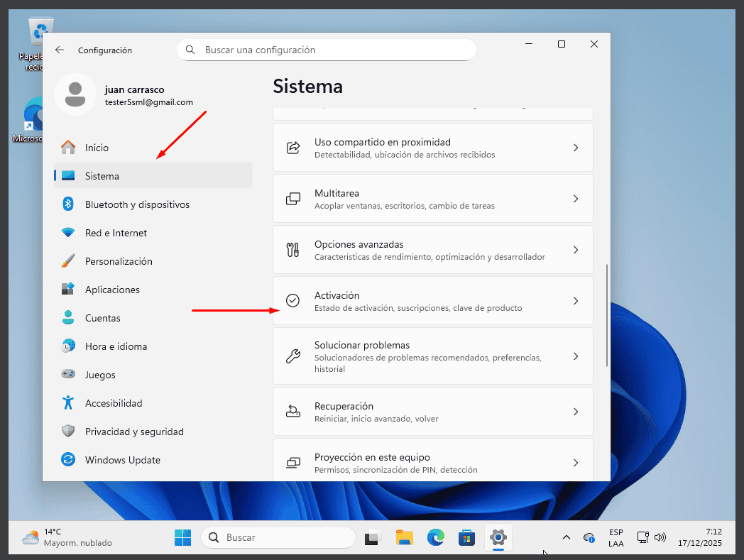Click the back arrow in Configuración
This screenshot has width=744, height=560.
click(x=60, y=50)
